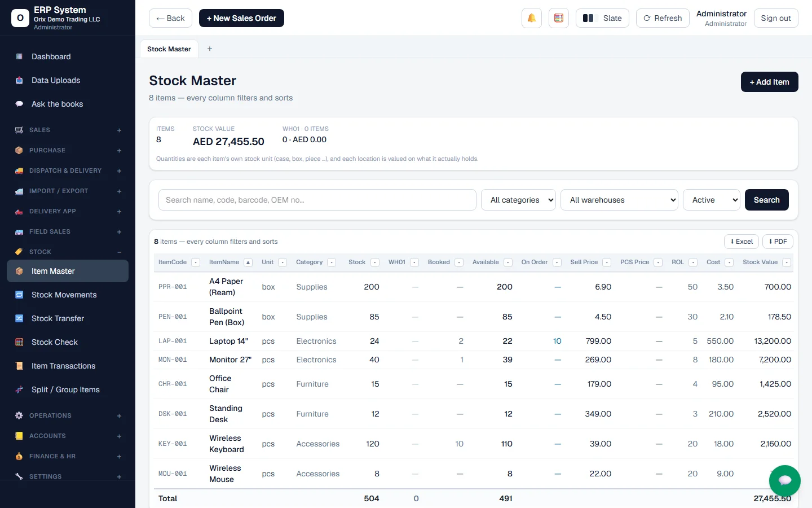Click the floating chat bubble icon
This screenshot has height=508, width=812.
[x=784, y=481]
